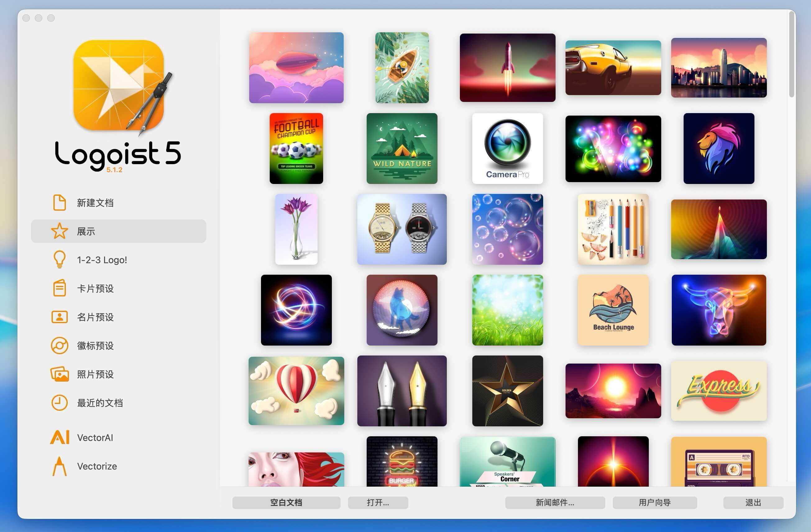Select the Camera Pro logo example
The width and height of the screenshot is (811, 532).
click(507, 149)
